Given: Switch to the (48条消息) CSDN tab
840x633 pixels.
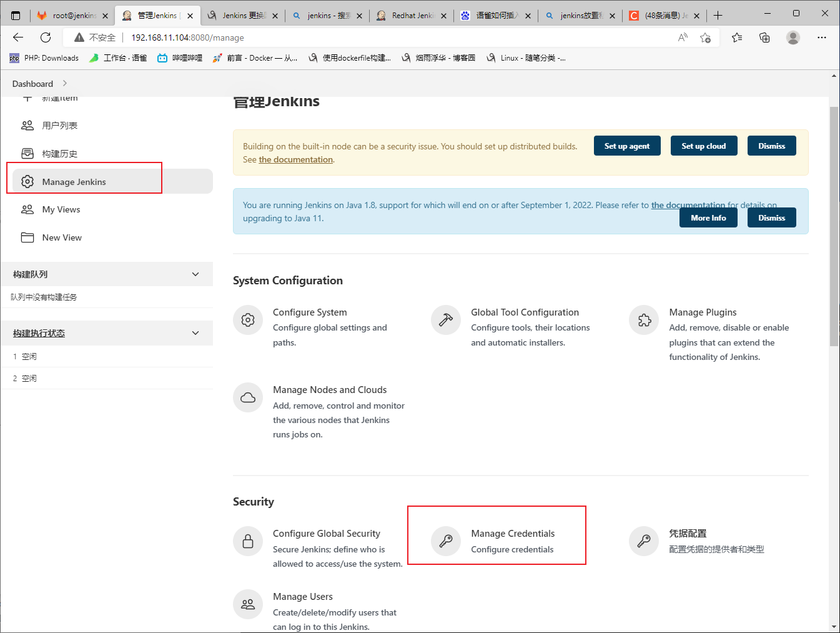Looking at the screenshot, I should (x=665, y=16).
